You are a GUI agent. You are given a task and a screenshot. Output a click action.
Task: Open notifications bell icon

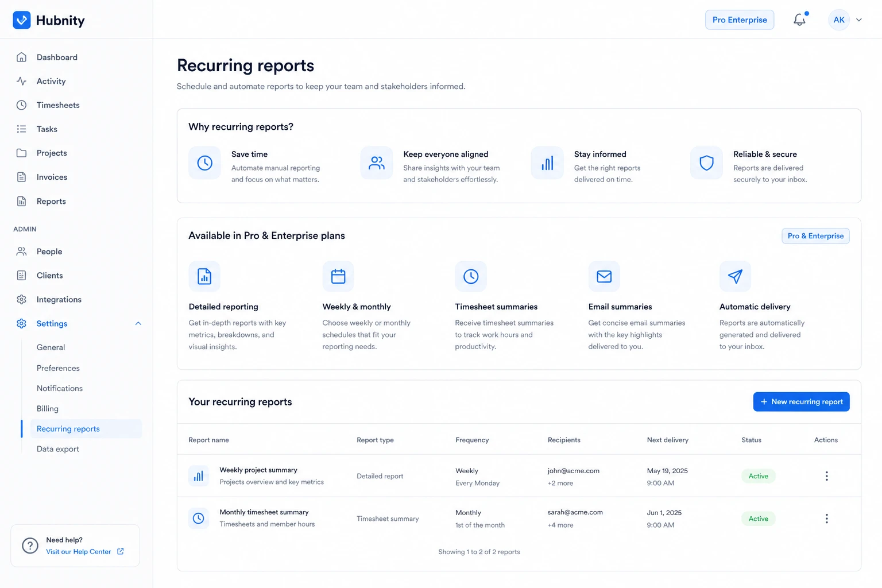[x=800, y=20]
